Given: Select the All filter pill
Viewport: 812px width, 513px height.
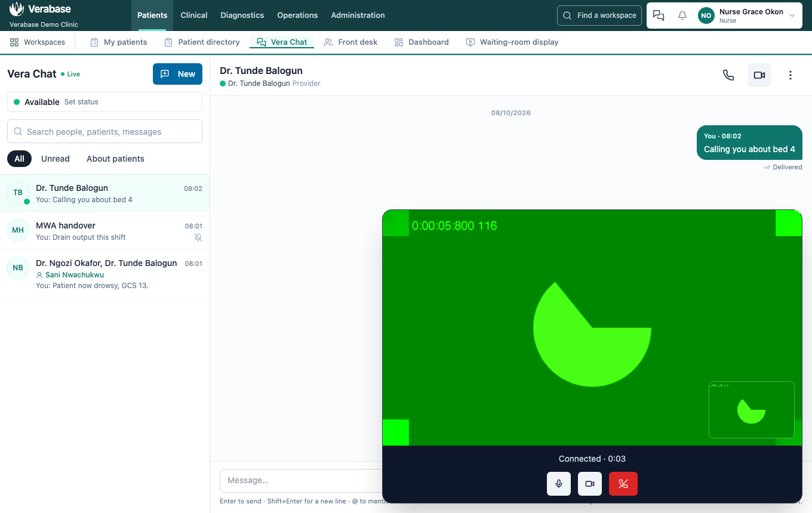Looking at the screenshot, I should point(19,159).
